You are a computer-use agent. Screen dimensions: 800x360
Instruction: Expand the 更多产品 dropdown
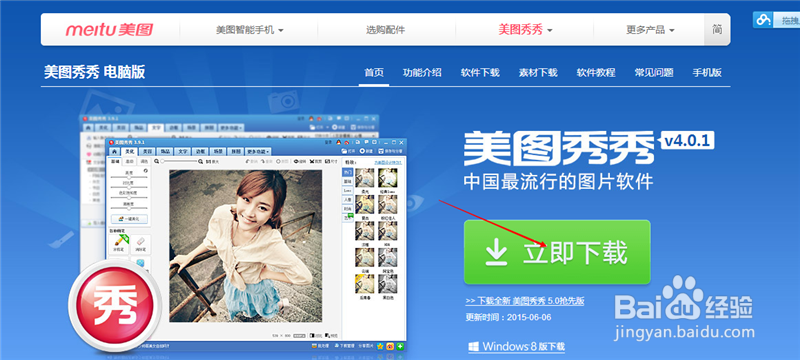tap(651, 30)
